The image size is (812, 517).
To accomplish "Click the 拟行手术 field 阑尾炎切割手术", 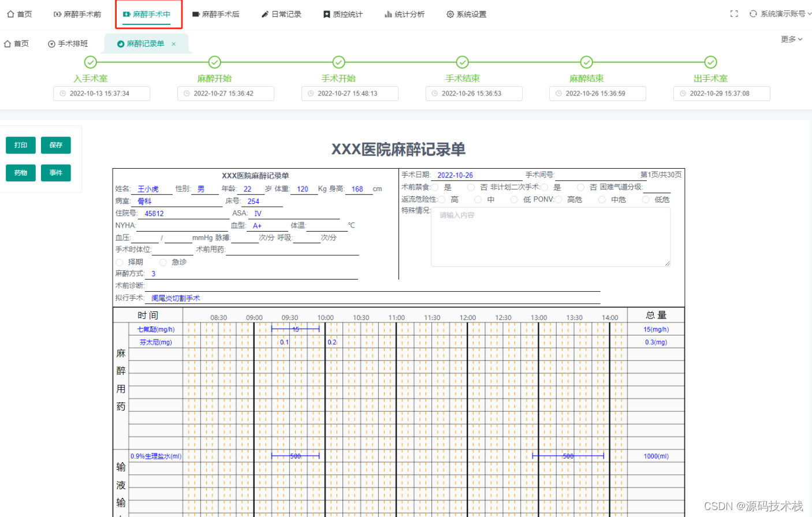I will [x=373, y=298].
